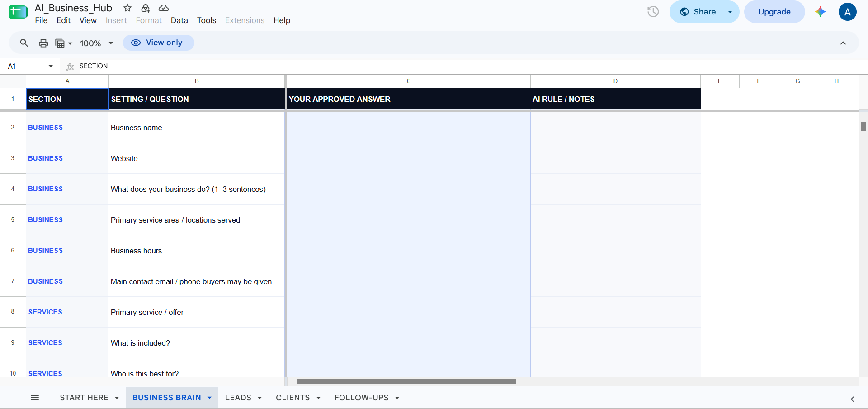Click the vertical scrollbar thumb
Screen dimensions: 868x409
click(x=863, y=126)
